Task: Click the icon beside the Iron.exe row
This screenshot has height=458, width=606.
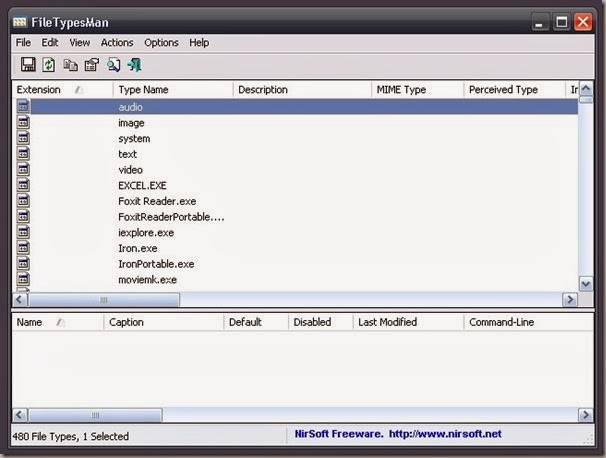Action: (x=23, y=248)
